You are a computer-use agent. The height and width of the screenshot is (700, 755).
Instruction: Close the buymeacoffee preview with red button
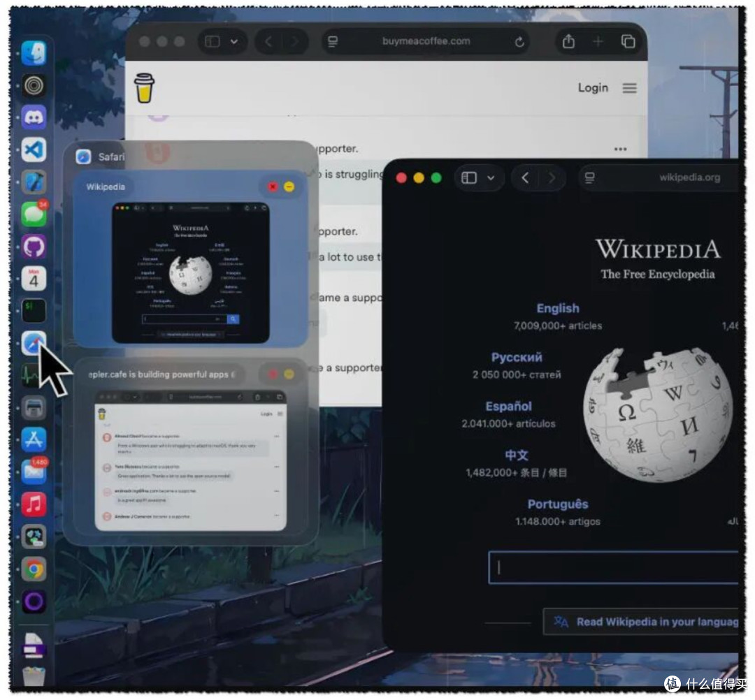pos(273,374)
